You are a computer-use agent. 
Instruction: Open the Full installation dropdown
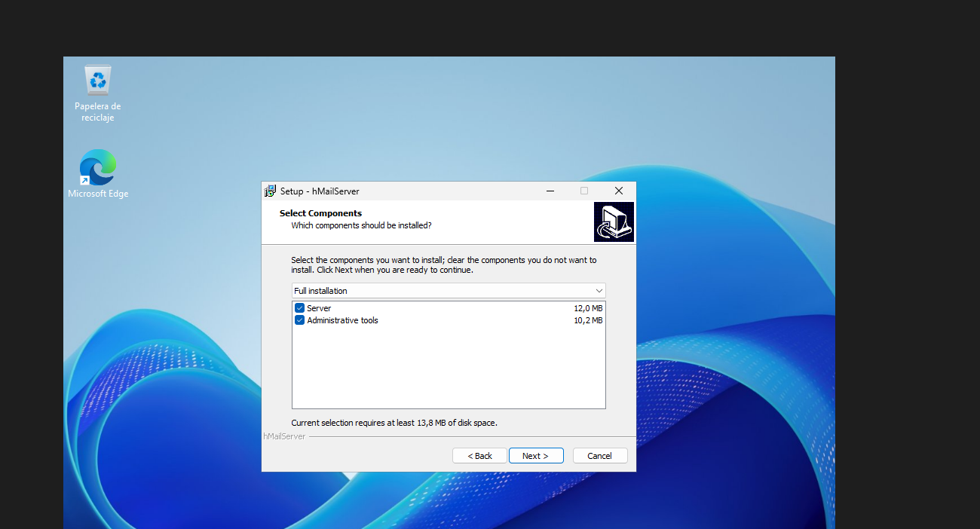click(449, 291)
